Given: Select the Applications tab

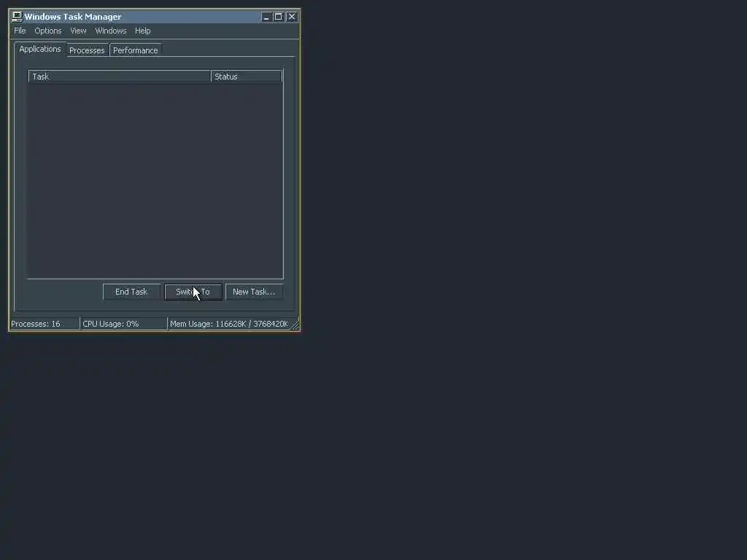Looking at the screenshot, I should (40, 49).
